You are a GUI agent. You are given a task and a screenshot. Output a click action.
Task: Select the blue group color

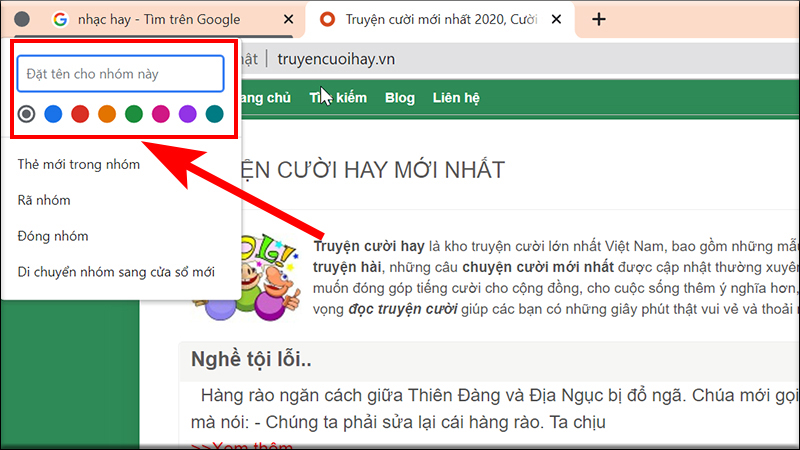pyautogui.click(x=53, y=114)
